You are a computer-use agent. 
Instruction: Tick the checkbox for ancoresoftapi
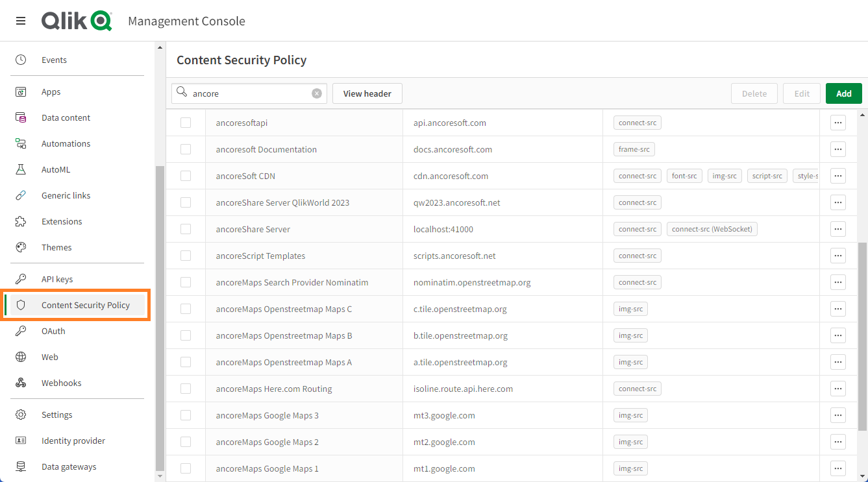click(x=186, y=123)
